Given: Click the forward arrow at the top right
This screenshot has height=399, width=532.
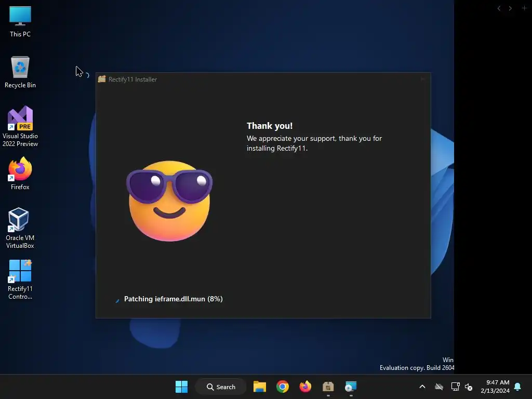Looking at the screenshot, I should tap(510, 8).
